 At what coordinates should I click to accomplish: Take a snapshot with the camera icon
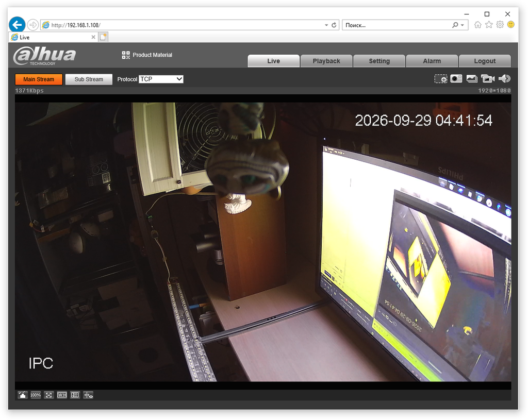(456, 79)
